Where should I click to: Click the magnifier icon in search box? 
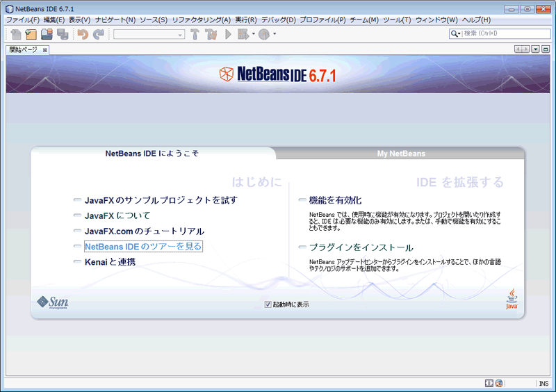455,33
